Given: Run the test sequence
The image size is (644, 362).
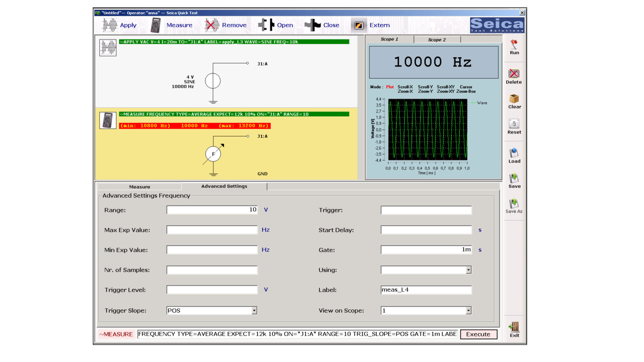Looking at the screenshot, I should click(x=514, y=47).
